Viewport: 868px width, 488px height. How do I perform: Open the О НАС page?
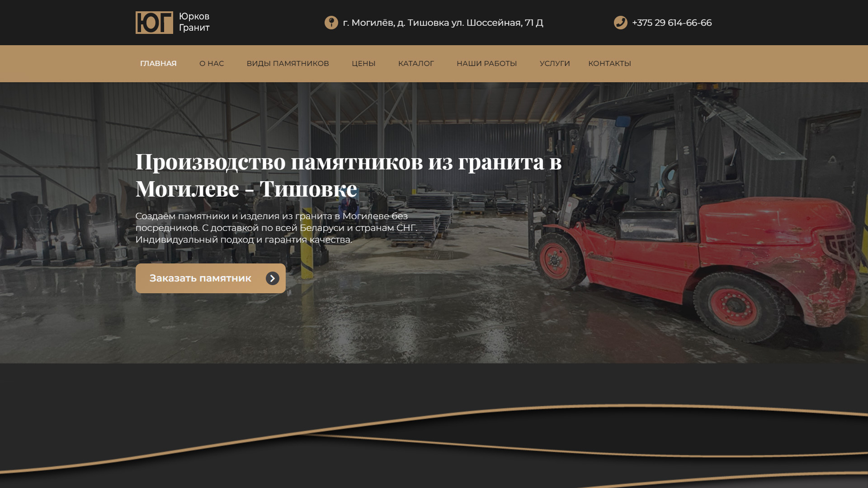212,64
